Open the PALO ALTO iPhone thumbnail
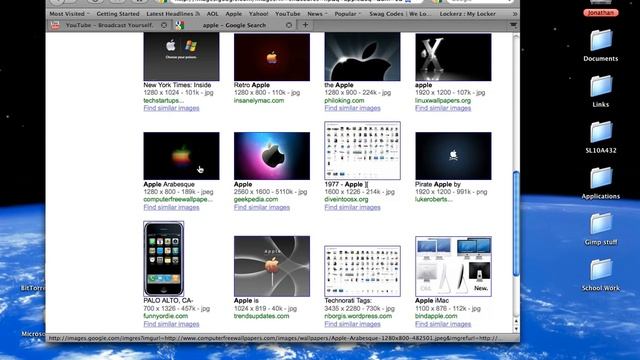The image size is (640, 360). (x=164, y=259)
